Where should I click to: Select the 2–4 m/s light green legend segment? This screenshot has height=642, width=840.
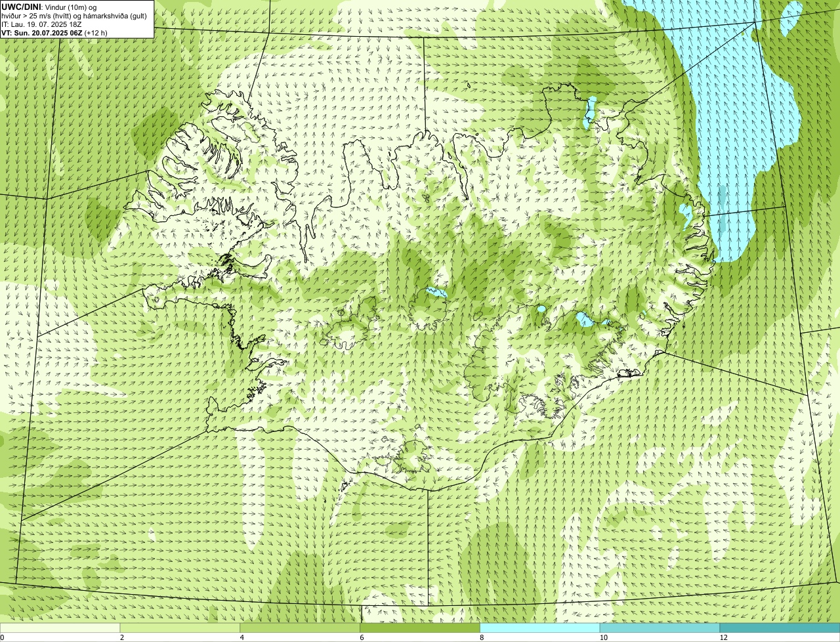click(180, 628)
